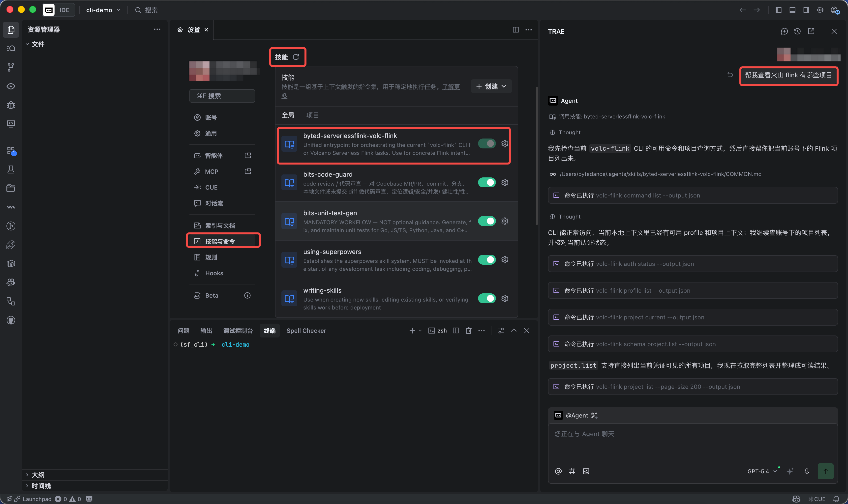This screenshot has height=504, width=848.
Task: Open the Spell Checker panel tab
Action: [306, 331]
